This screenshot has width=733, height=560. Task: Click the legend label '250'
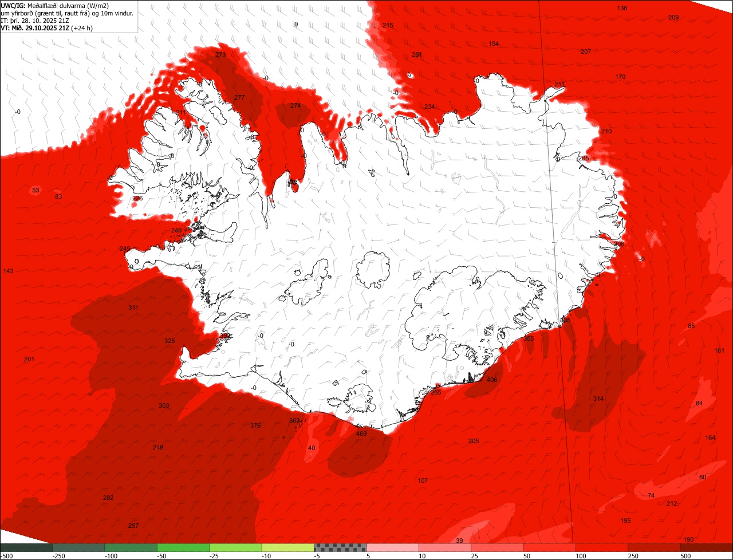click(x=634, y=556)
